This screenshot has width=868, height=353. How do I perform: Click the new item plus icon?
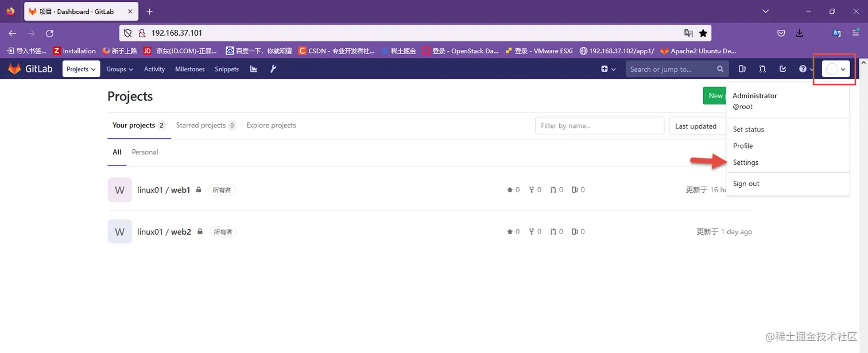[608, 69]
